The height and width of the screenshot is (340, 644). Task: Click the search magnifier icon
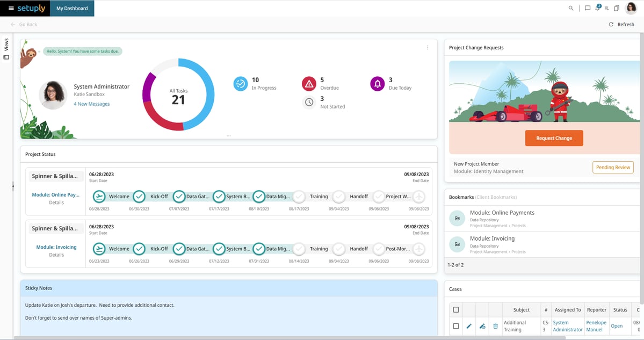pos(571,8)
